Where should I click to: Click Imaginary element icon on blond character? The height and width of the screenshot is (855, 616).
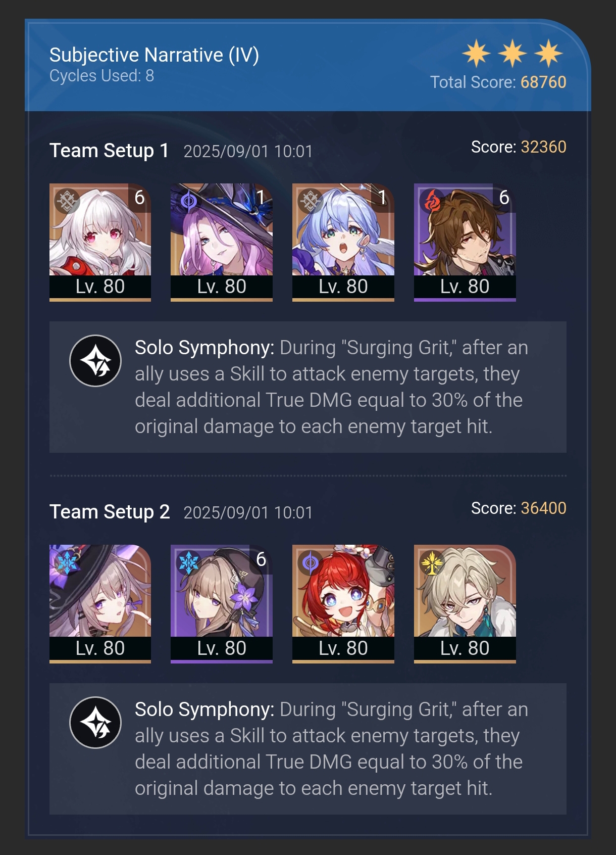click(432, 563)
